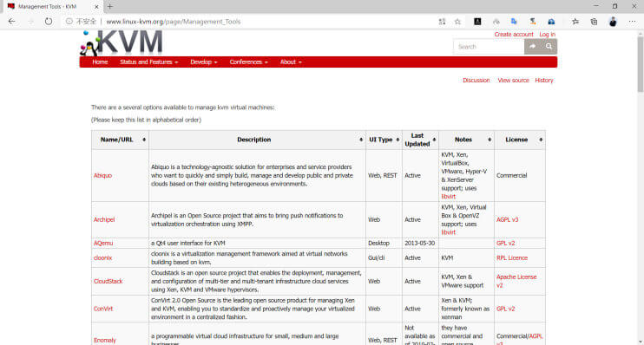
Task: Open the not-secure site information icon
Action: [x=69, y=22]
